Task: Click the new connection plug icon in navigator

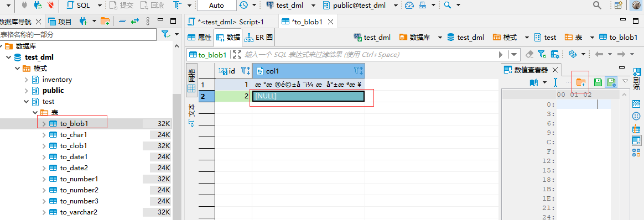Action: (84, 22)
